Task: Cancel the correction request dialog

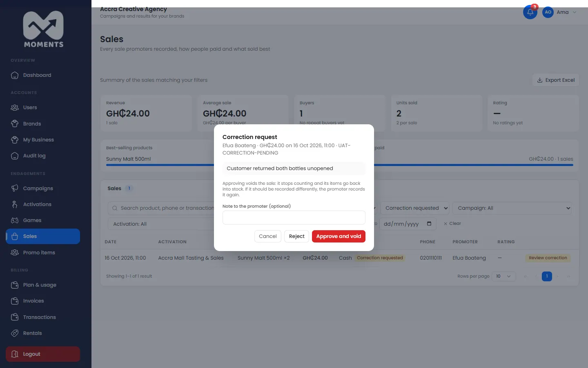Action: pyautogui.click(x=268, y=236)
